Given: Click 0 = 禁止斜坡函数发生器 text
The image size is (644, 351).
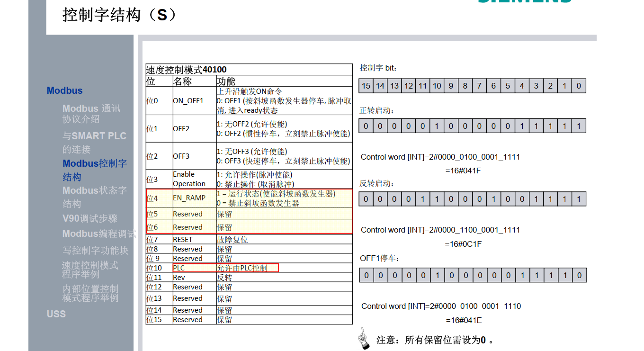Looking at the screenshot, I should point(258,203).
